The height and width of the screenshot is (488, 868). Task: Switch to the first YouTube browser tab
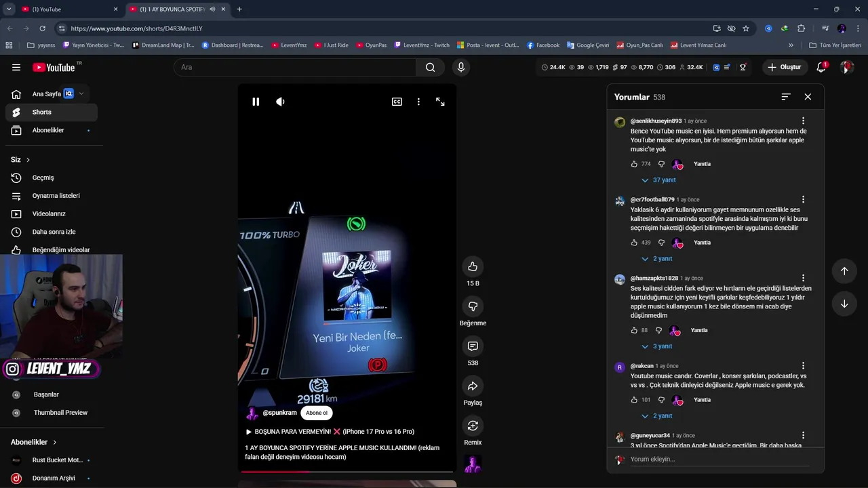(68, 9)
